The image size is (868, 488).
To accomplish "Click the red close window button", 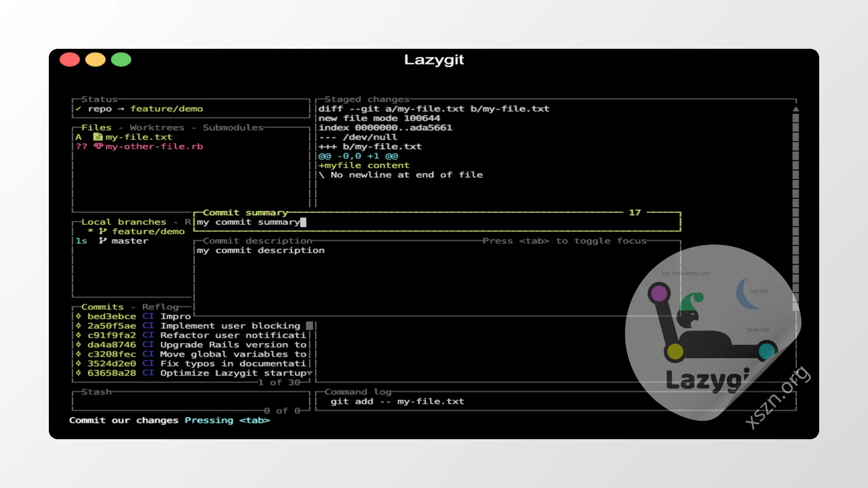I will pyautogui.click(x=70, y=60).
